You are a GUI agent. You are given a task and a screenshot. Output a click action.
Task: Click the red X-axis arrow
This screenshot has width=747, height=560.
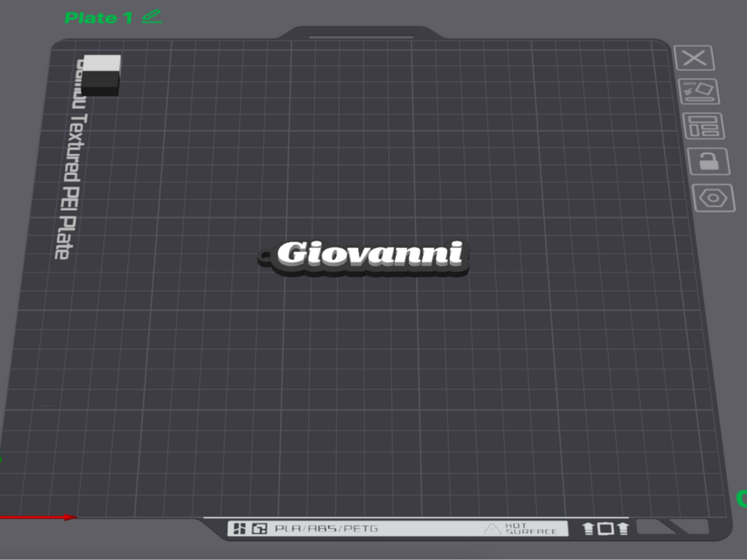coord(38,517)
